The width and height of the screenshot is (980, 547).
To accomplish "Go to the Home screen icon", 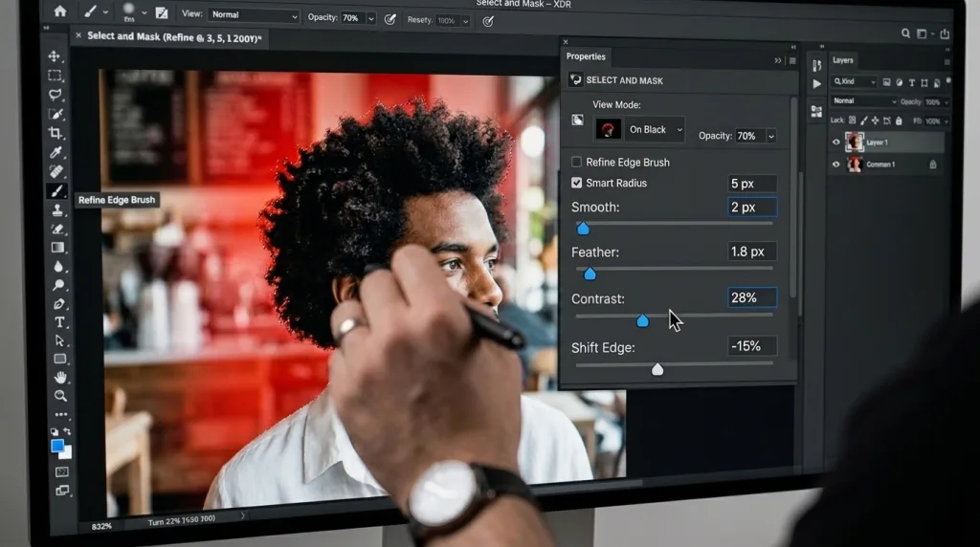I will point(60,11).
